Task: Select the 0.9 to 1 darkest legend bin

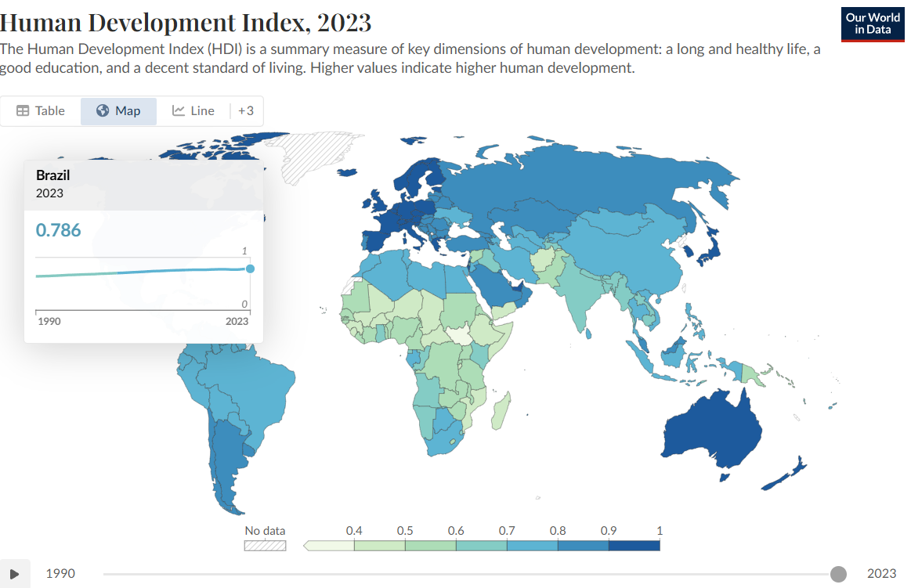Action: 634,546
